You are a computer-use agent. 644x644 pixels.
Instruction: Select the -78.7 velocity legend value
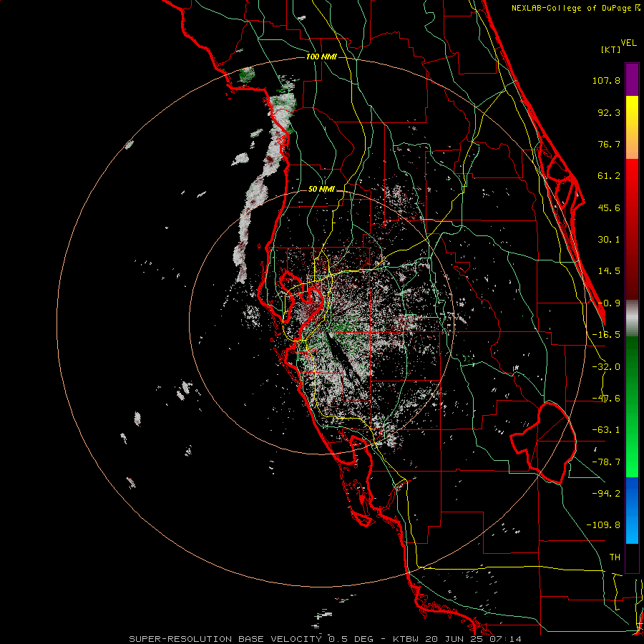pyautogui.click(x=606, y=462)
